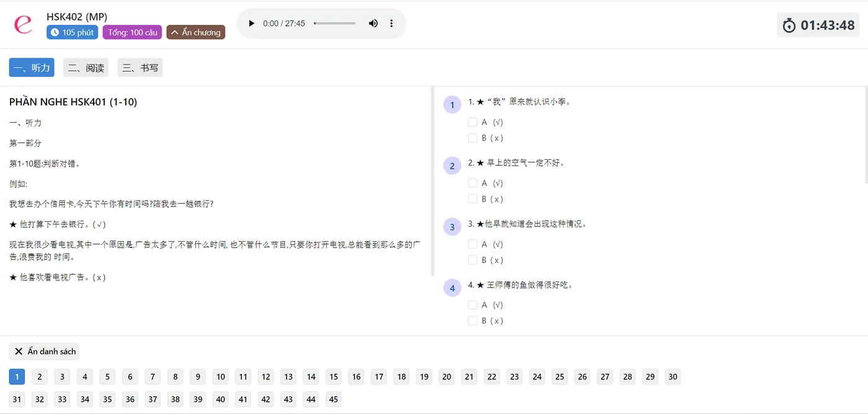Check option B (x) for question 1
Image resolution: width=868 pixels, height=414 pixels.
pos(472,138)
